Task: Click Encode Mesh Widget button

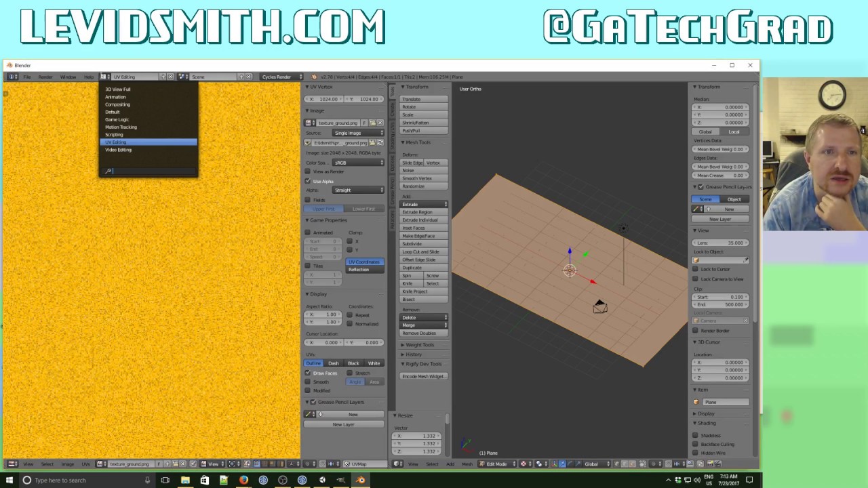Action: pos(425,376)
